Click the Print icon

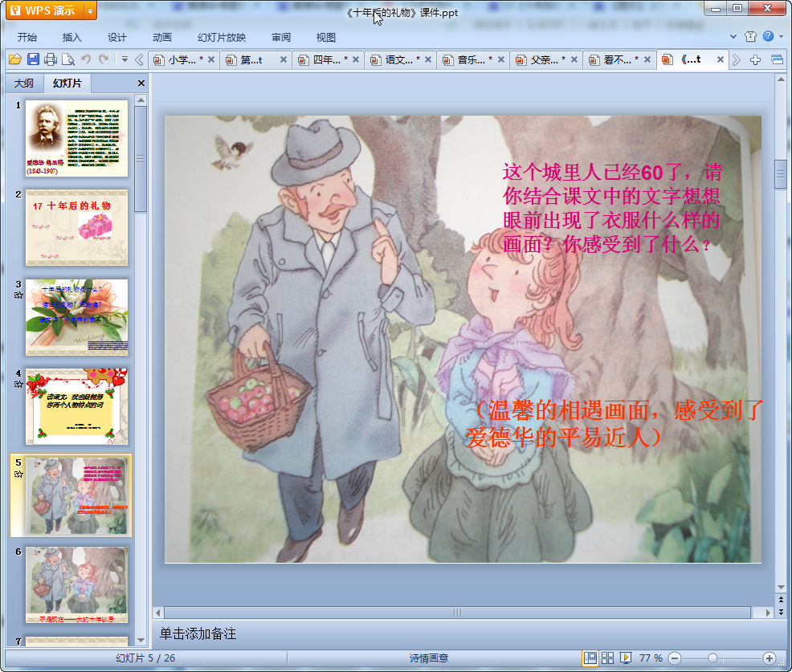coord(51,59)
